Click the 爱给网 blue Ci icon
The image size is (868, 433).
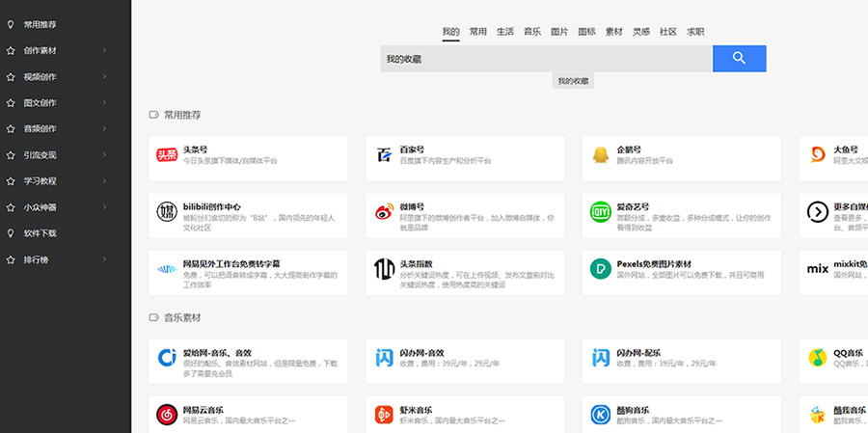point(167,358)
